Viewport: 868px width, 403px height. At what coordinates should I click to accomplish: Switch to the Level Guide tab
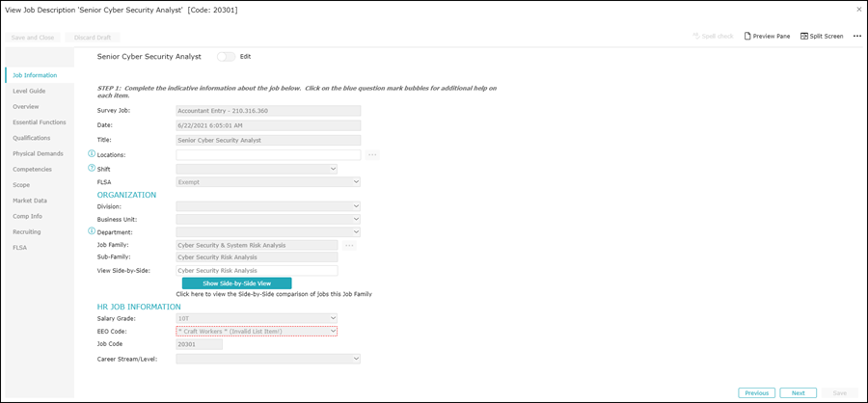[29, 91]
